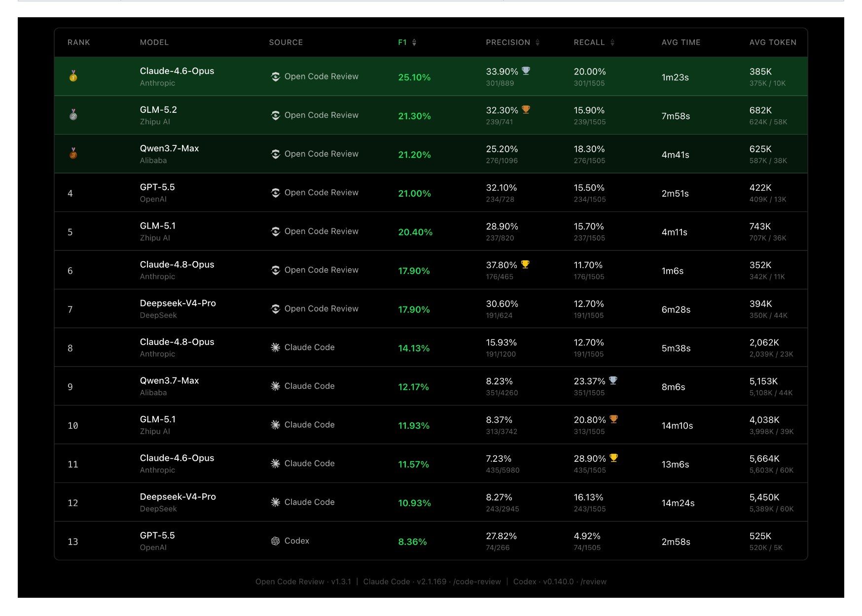862x616 pixels.
Task: Click the 10.93% F1 score
Action: click(414, 503)
